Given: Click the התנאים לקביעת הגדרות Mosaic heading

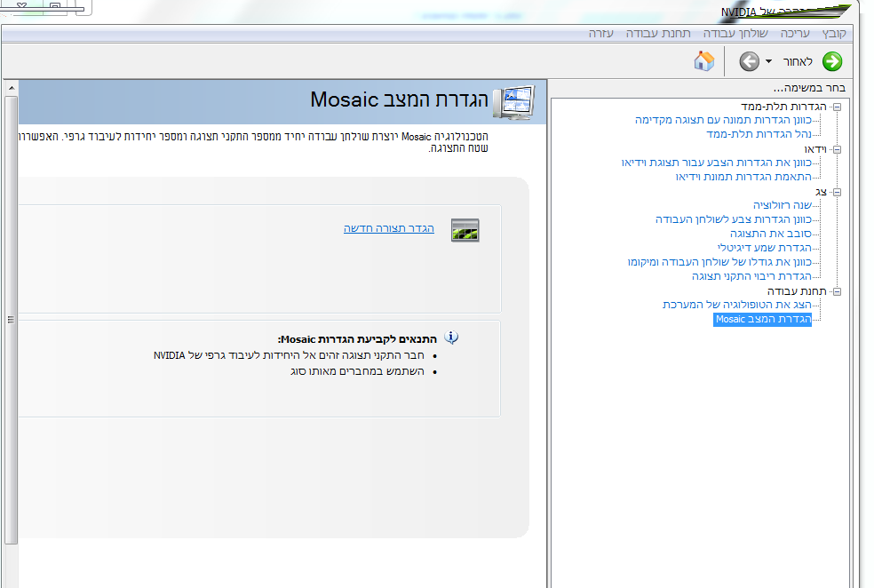Looking at the screenshot, I should click(x=357, y=339).
